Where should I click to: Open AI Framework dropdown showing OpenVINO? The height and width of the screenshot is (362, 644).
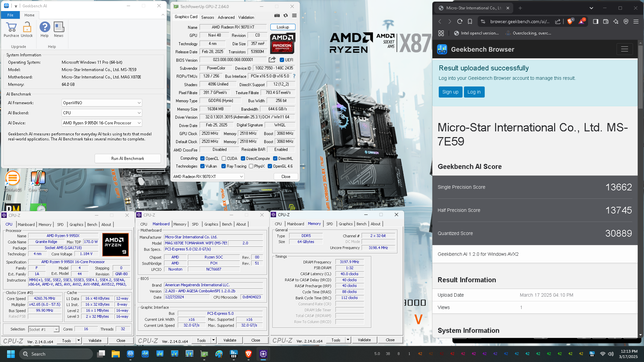[102, 103]
